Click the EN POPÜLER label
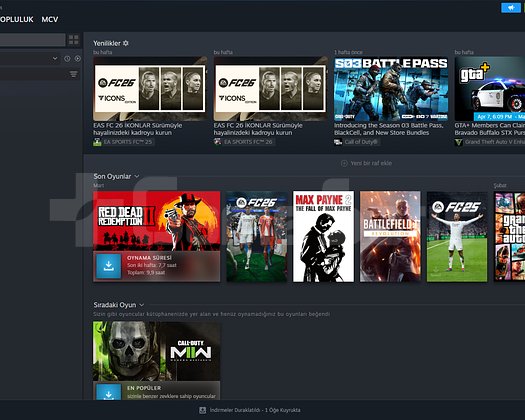Viewport: 525px width, 420px height. [x=144, y=388]
